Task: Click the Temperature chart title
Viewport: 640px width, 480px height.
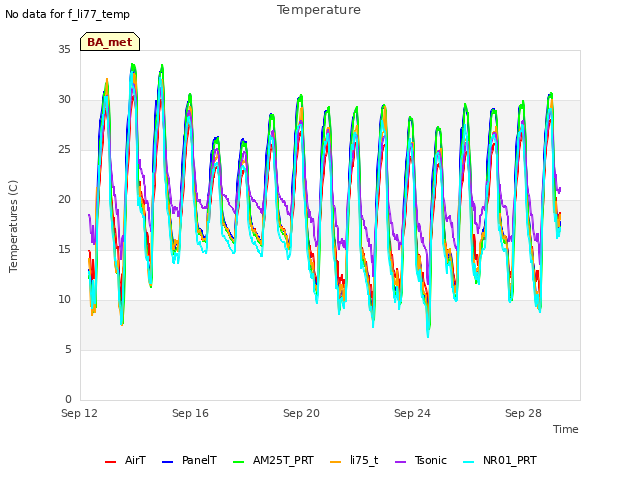Action: (x=319, y=10)
